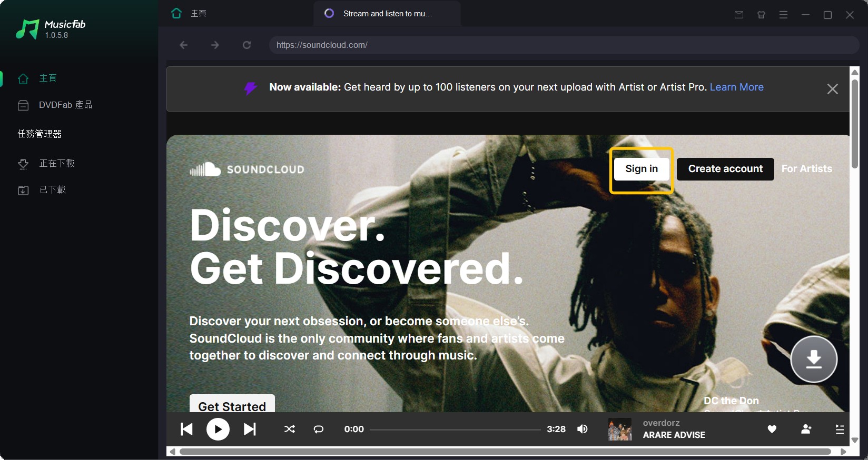Like the current track with heart

(x=772, y=429)
